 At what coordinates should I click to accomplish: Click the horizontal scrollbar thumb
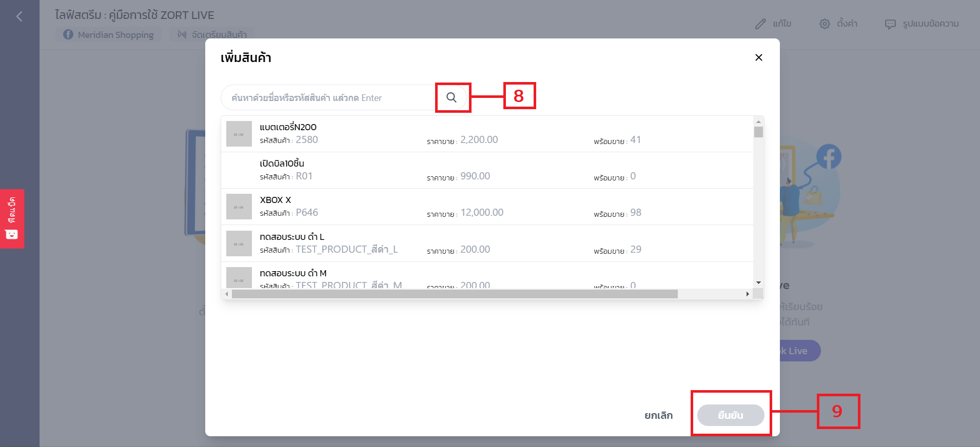pyautogui.click(x=455, y=294)
